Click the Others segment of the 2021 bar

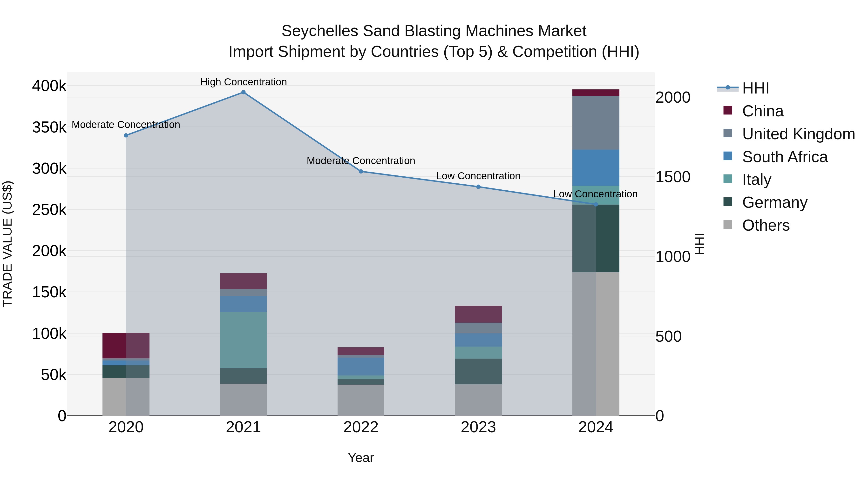[243, 400]
